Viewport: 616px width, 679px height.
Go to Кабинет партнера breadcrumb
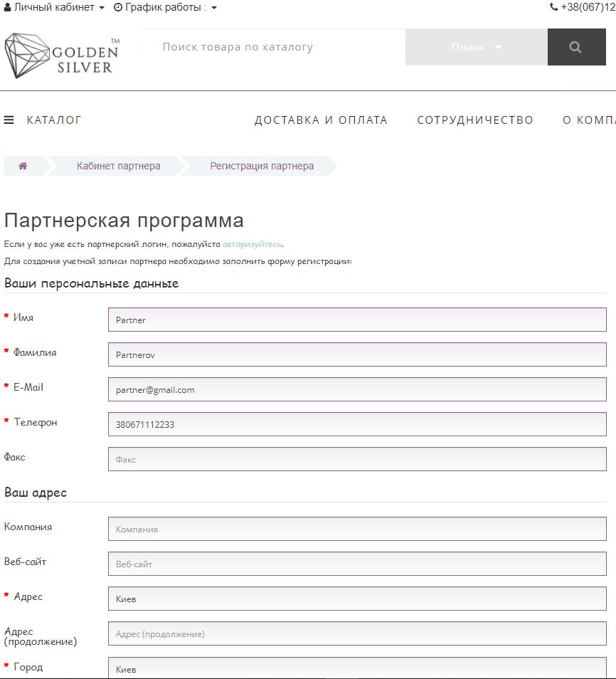118,166
